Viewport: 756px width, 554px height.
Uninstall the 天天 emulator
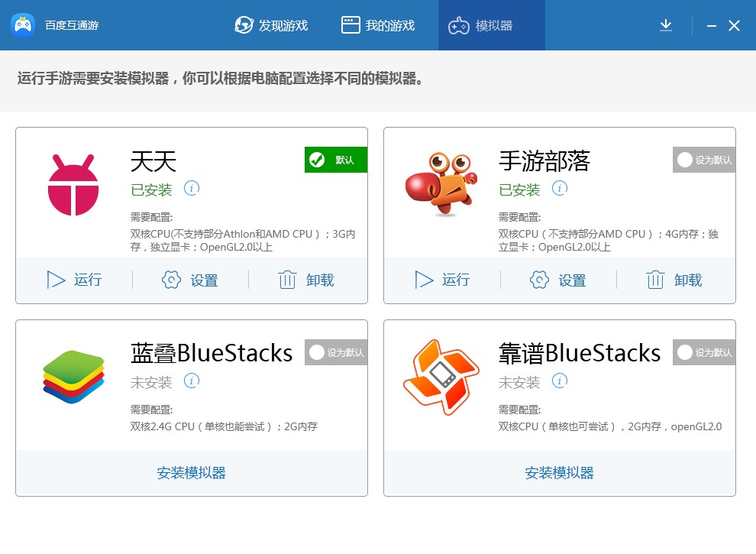[307, 280]
